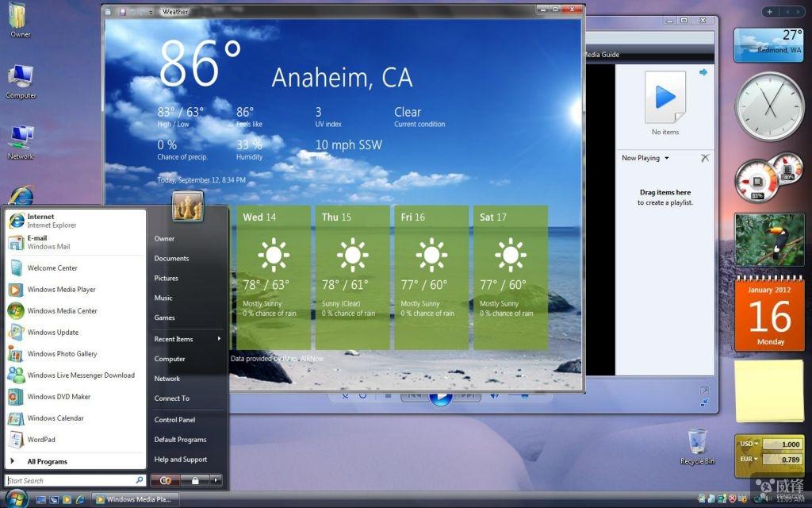Click Owner in Start menu right pane
This screenshot has height=508, width=812.
164,239
